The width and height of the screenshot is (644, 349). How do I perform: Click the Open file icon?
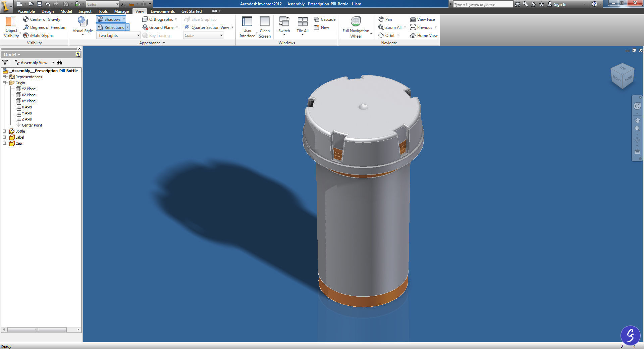[31, 4]
